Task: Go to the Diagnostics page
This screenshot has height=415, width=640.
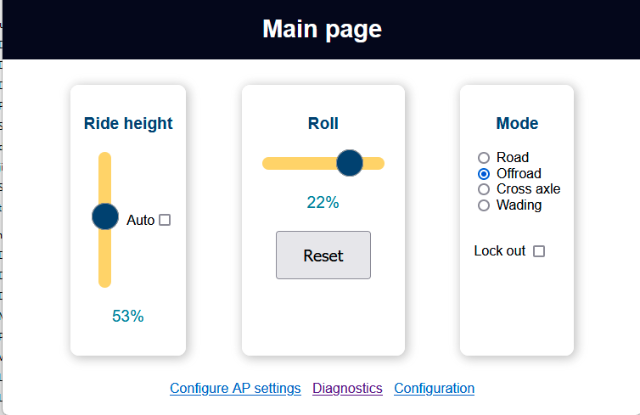Action: pos(347,388)
